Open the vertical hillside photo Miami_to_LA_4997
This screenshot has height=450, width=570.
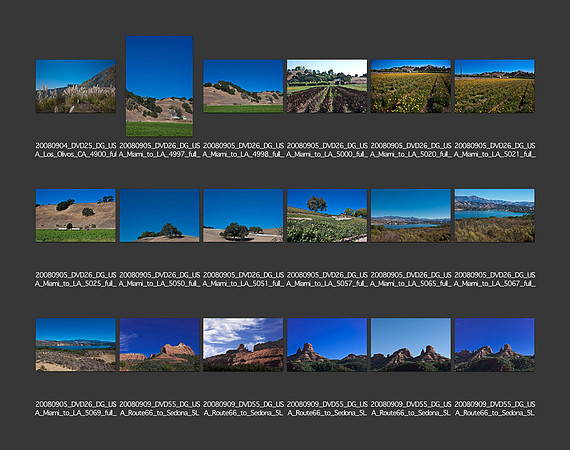(159, 86)
